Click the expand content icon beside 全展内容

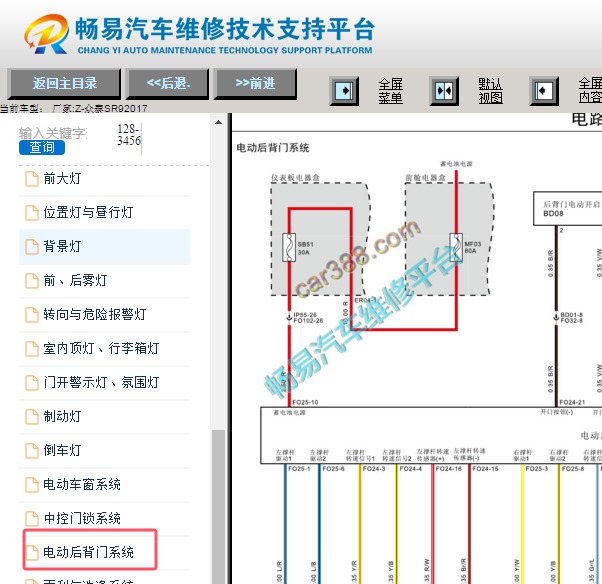pos(544,91)
